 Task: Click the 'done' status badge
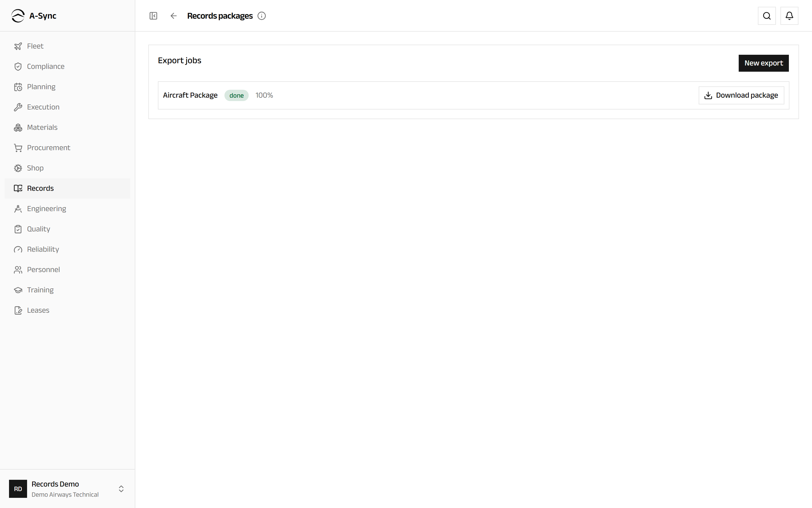point(237,95)
